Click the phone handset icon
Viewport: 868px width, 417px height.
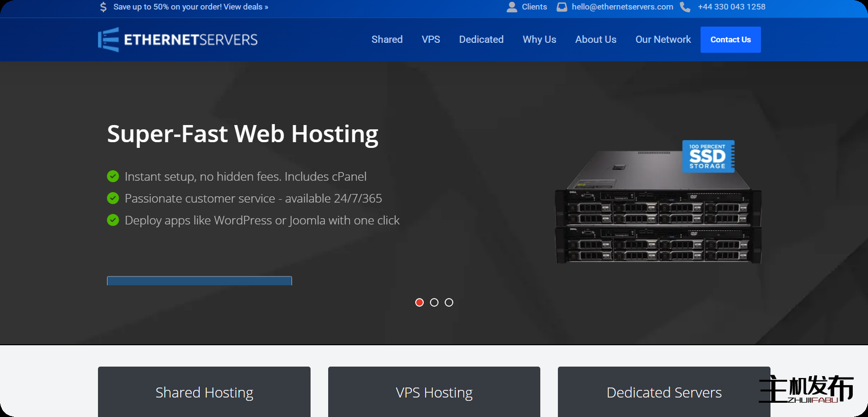[685, 7]
